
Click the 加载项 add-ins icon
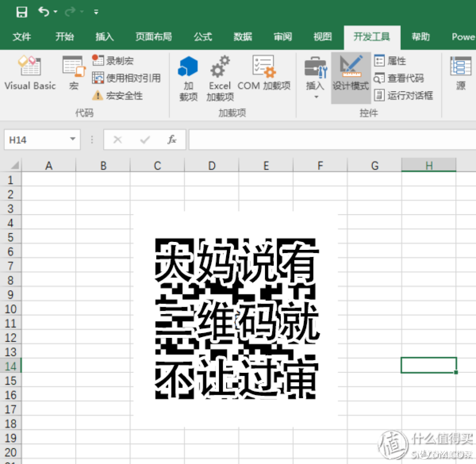pyautogui.click(x=188, y=78)
